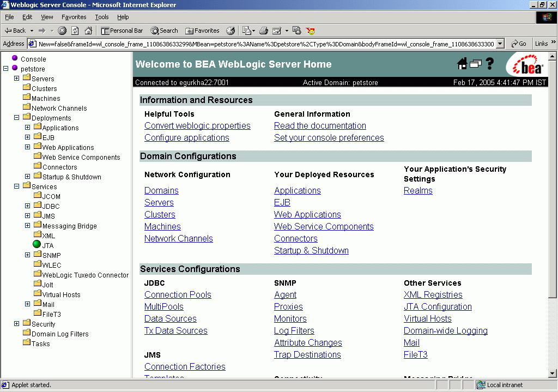Image resolution: width=558 pixels, height=392 pixels.
Task: Expand the Servers tree node
Action: tap(17, 78)
